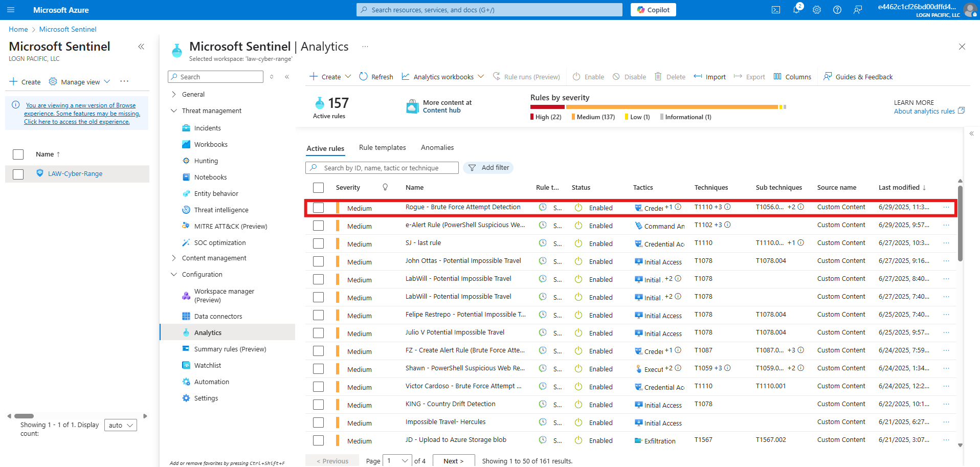Check the e-Alert Rule row checkbox

click(318, 226)
